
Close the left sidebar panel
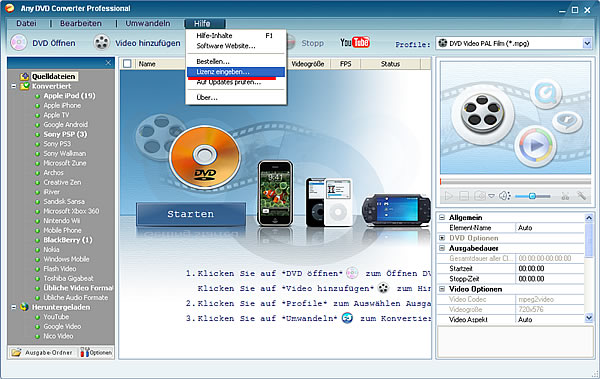(x=108, y=62)
